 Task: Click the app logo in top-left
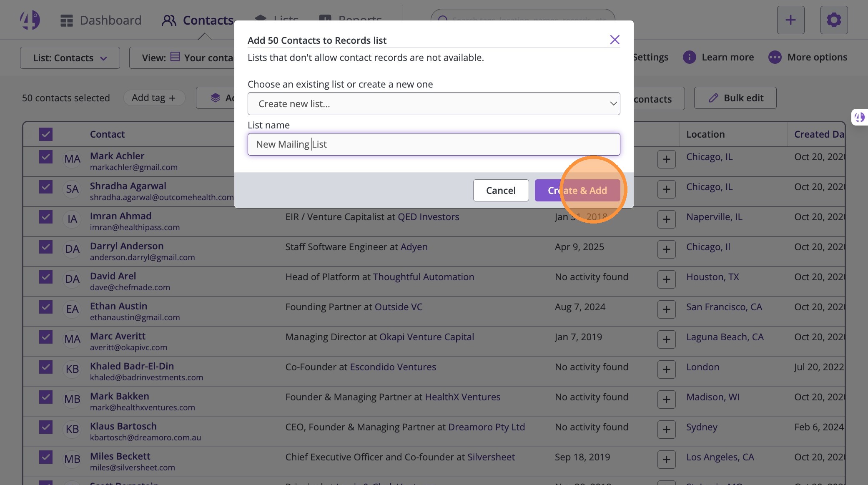30,20
